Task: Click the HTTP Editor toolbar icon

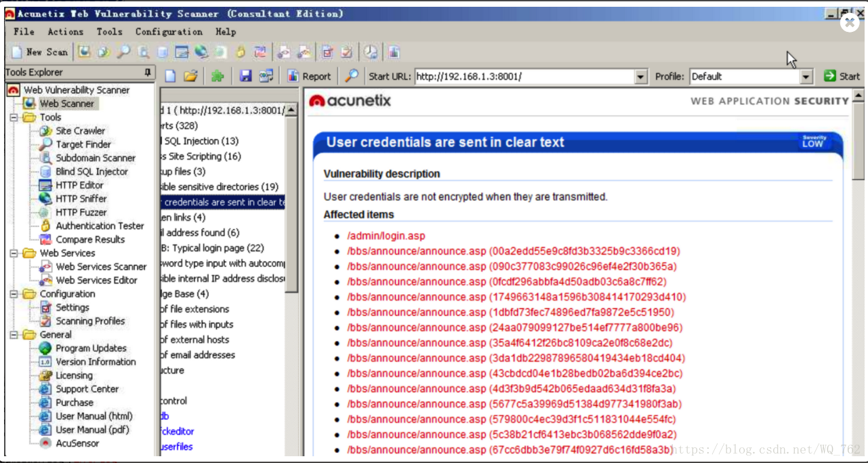Action: coord(182,52)
